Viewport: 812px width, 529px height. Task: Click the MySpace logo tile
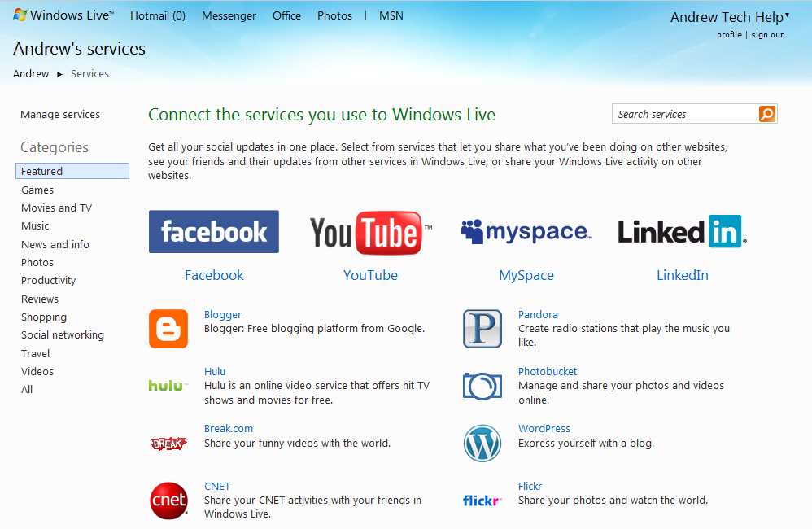point(526,232)
